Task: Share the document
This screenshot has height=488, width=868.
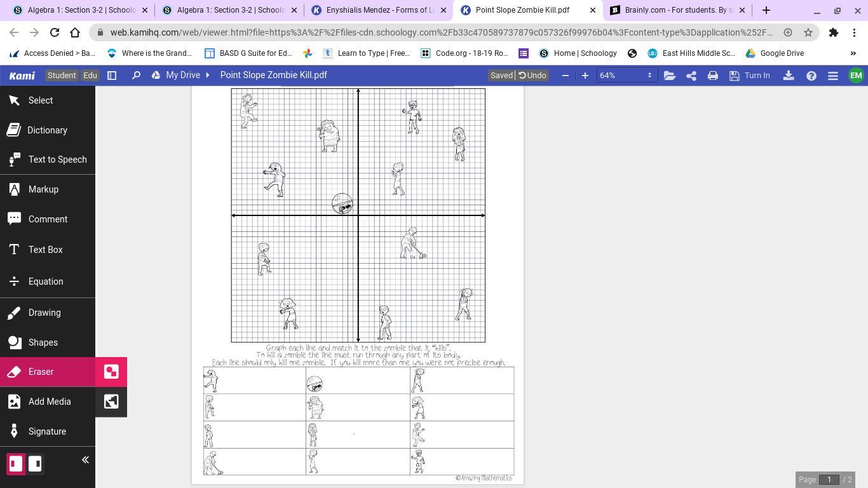Action: (691, 75)
